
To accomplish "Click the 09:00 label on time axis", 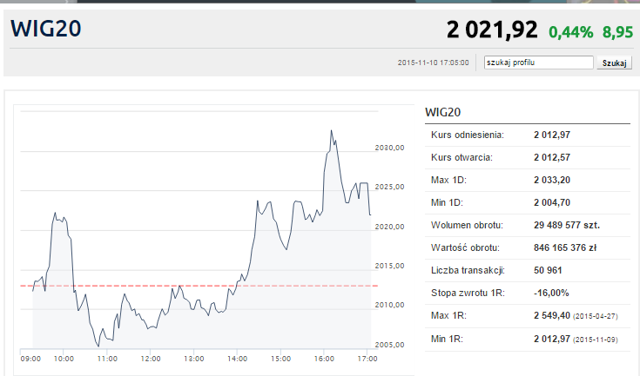I will tap(31, 358).
